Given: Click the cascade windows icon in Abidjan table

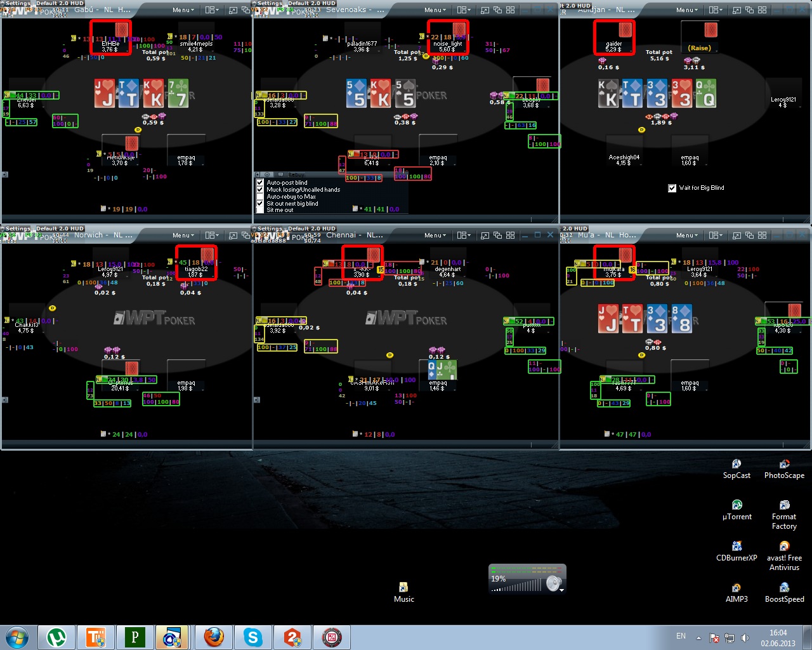Looking at the screenshot, I should (x=749, y=10).
